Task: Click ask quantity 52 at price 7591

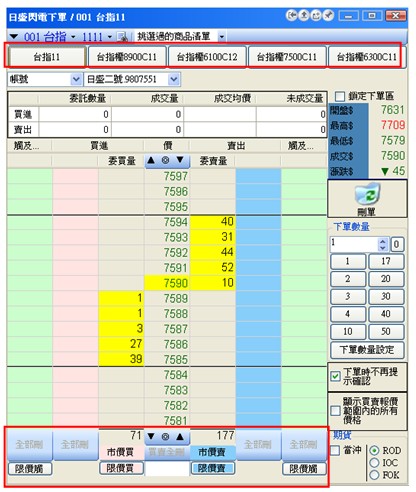Action: (213, 267)
